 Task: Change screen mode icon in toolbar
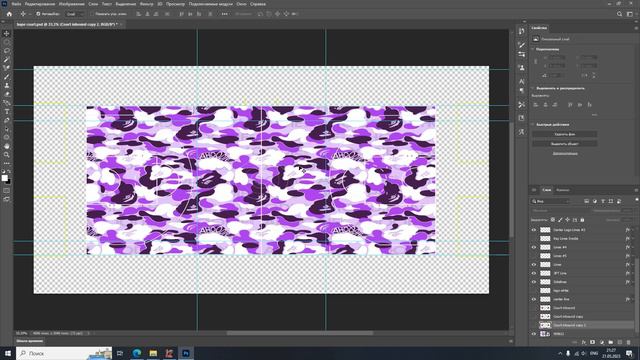click(7, 199)
